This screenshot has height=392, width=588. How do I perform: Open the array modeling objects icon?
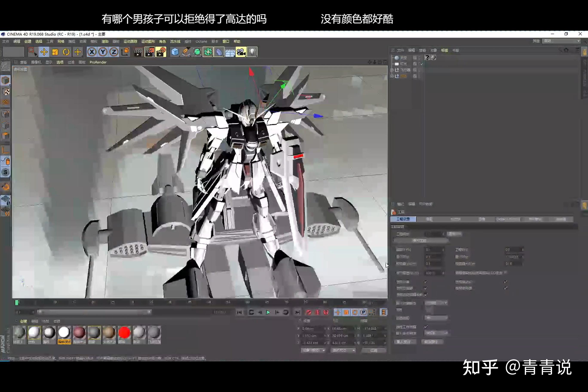(208, 52)
